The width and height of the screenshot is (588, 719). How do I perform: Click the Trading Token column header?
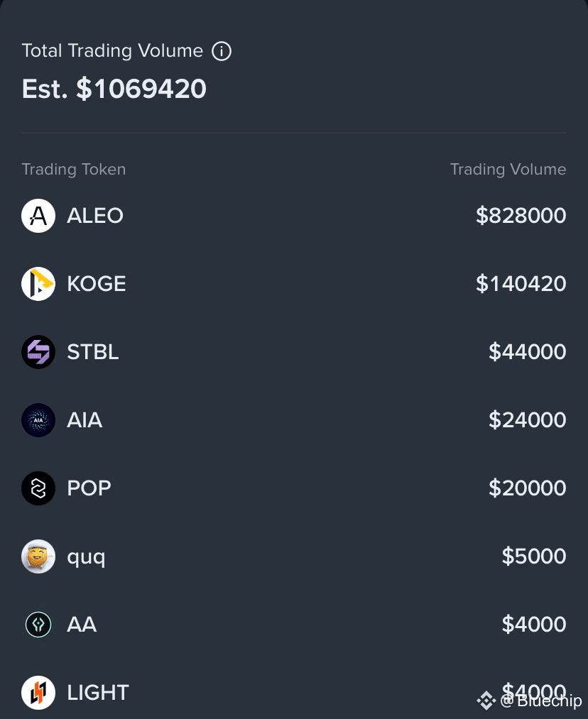(x=74, y=170)
